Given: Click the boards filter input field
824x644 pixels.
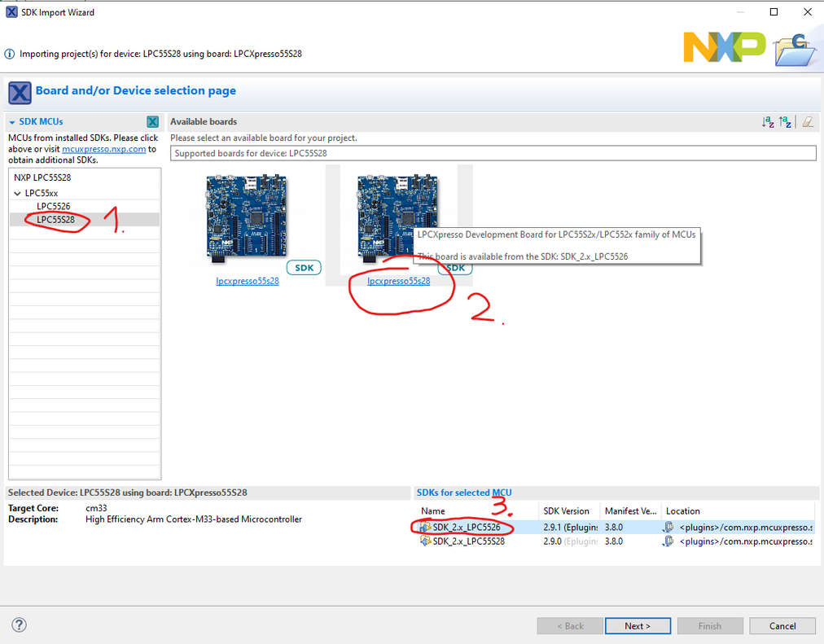Looking at the screenshot, I should click(x=493, y=153).
